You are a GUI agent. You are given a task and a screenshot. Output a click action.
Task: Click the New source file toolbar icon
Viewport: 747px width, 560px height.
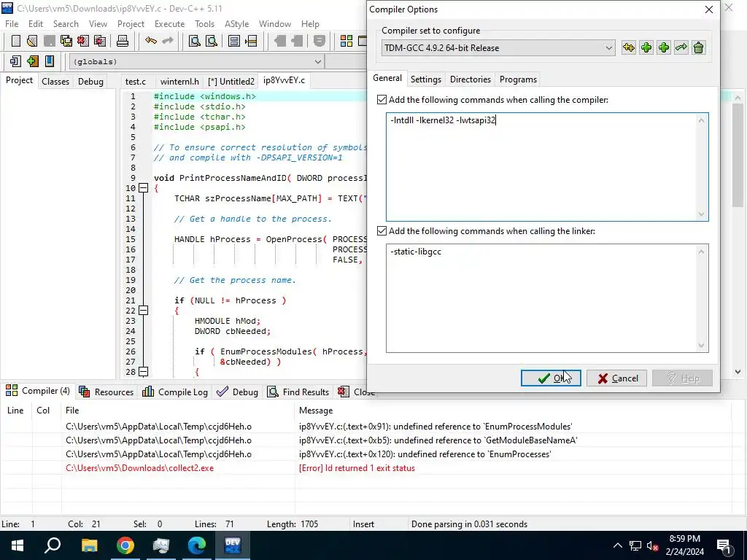(x=16, y=42)
